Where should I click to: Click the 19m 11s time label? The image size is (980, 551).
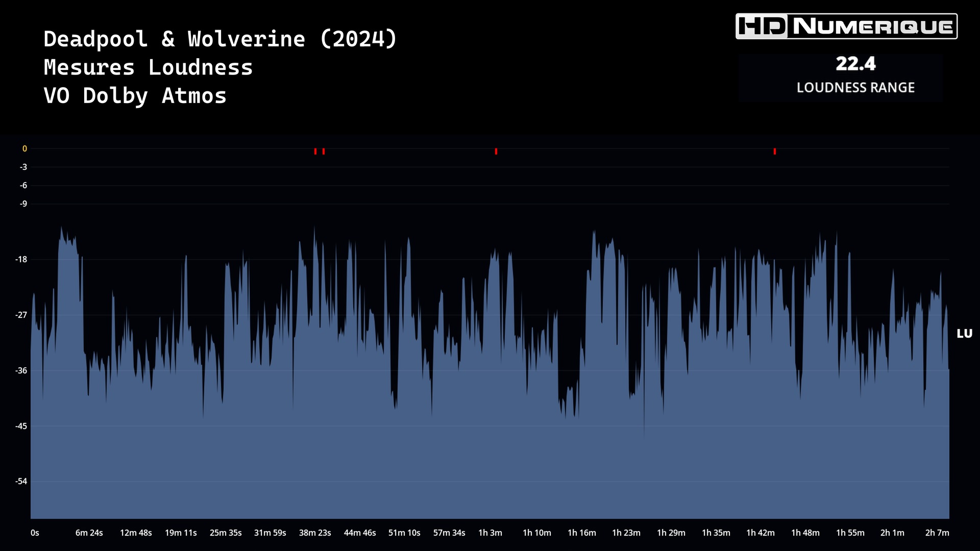(x=181, y=533)
